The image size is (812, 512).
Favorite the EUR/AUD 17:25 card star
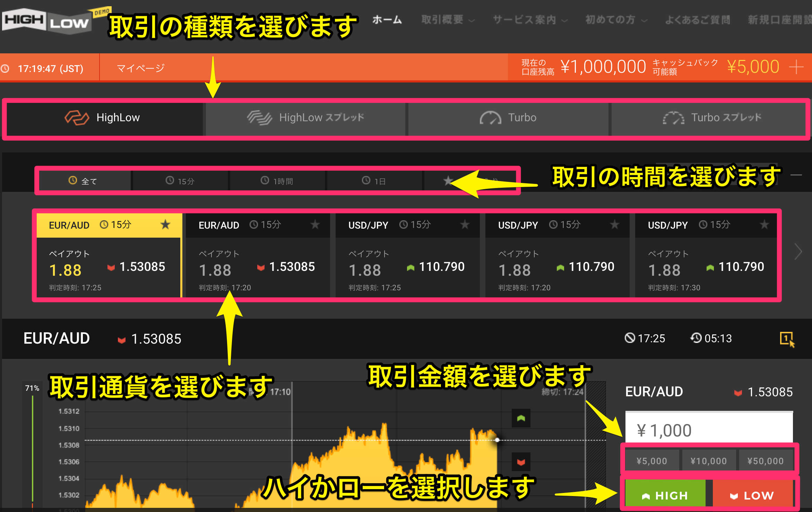click(x=165, y=224)
